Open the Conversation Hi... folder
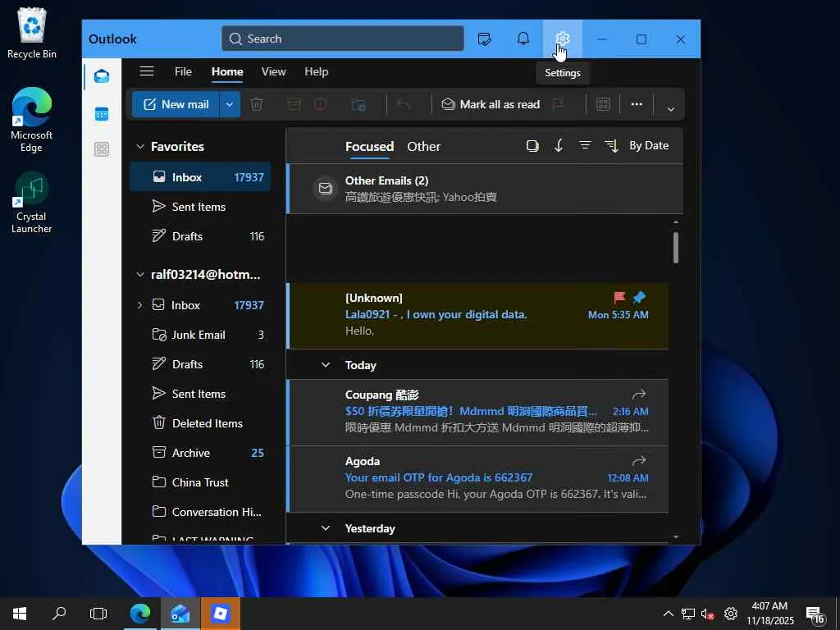Image resolution: width=840 pixels, height=630 pixels. pos(200,511)
